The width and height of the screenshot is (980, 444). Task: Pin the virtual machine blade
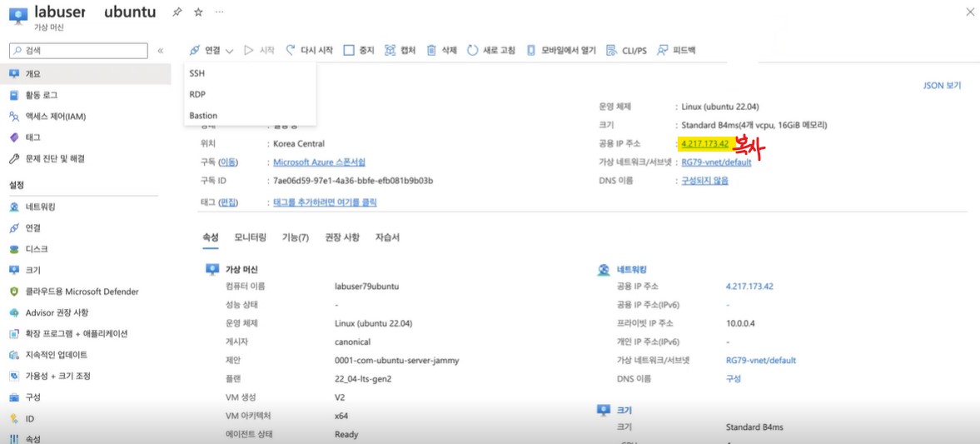[x=177, y=12]
